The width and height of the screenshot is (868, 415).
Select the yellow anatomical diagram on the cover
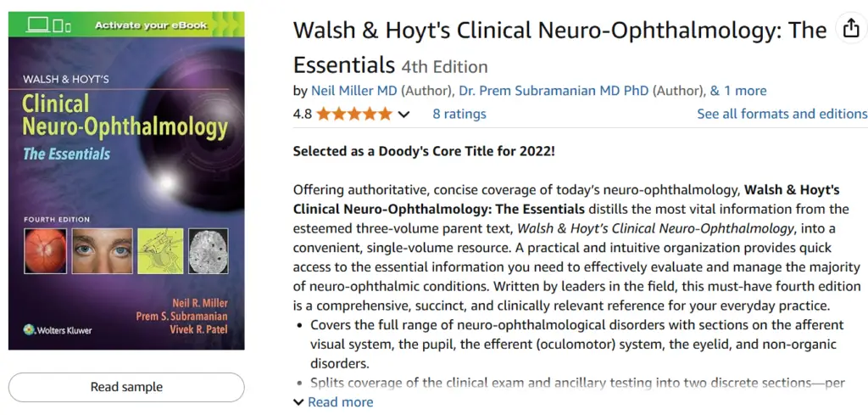160,250
